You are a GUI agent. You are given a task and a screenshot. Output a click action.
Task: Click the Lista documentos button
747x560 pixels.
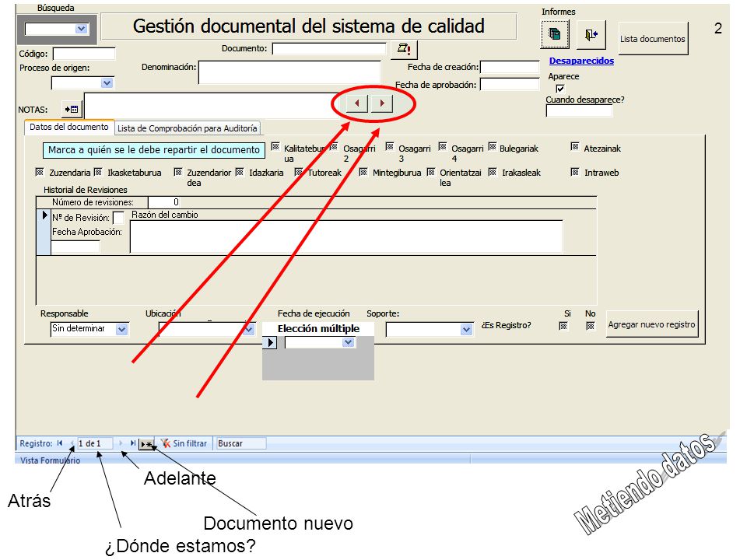pos(653,39)
